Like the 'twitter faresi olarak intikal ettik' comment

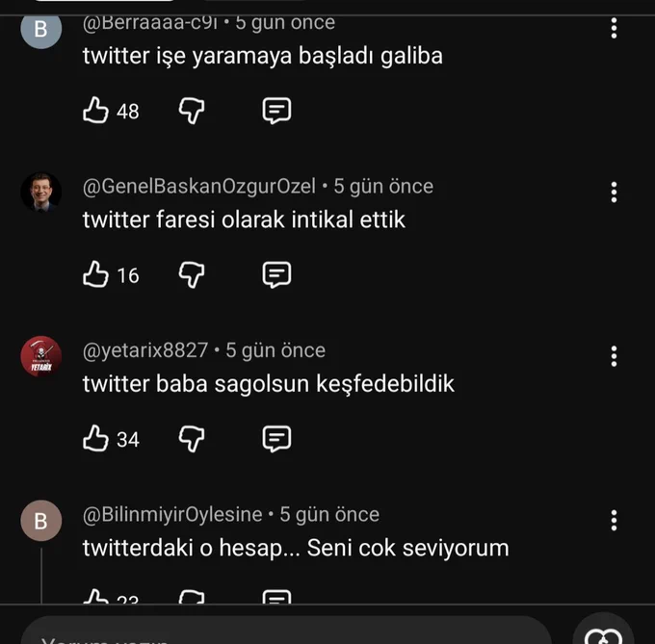click(95, 274)
